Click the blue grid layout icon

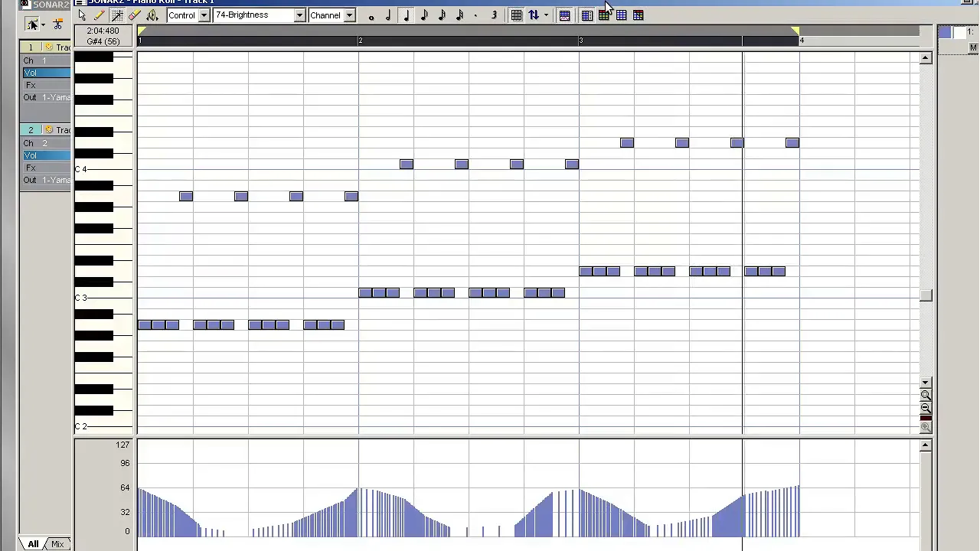(x=622, y=15)
